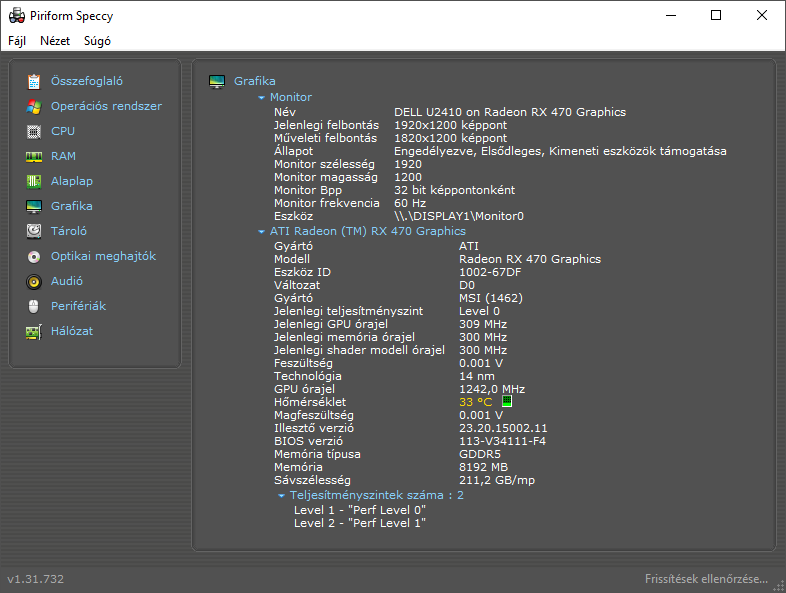Select the 1920x1200 képpont resolution value
Viewport: 786px width, 593px height.
(450, 125)
